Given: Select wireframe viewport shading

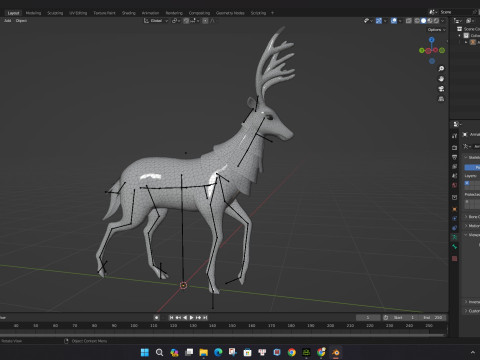Looking at the screenshot, I should click(x=417, y=21).
